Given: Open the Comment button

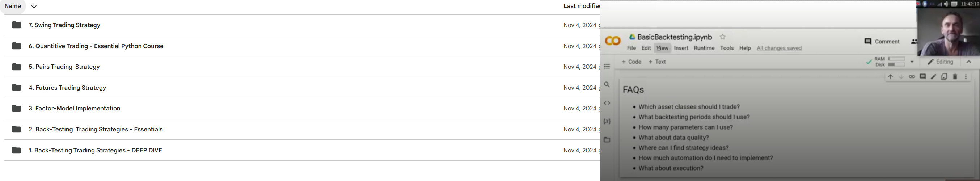Looking at the screenshot, I should [x=882, y=41].
